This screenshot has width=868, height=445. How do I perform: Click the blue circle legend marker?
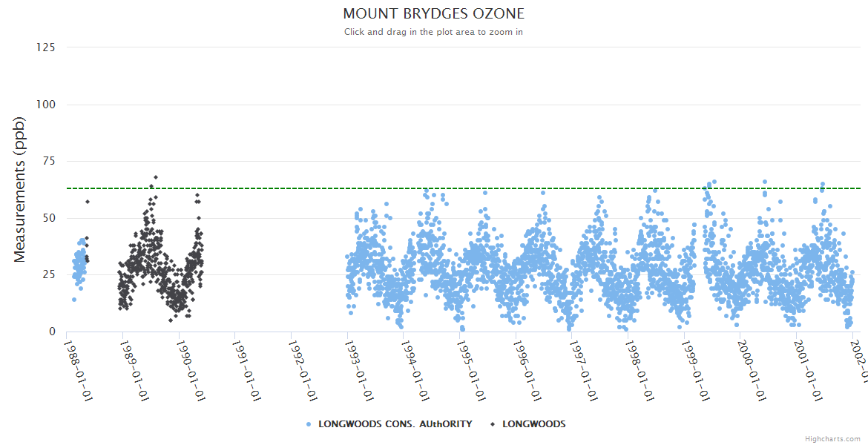pyautogui.click(x=309, y=424)
